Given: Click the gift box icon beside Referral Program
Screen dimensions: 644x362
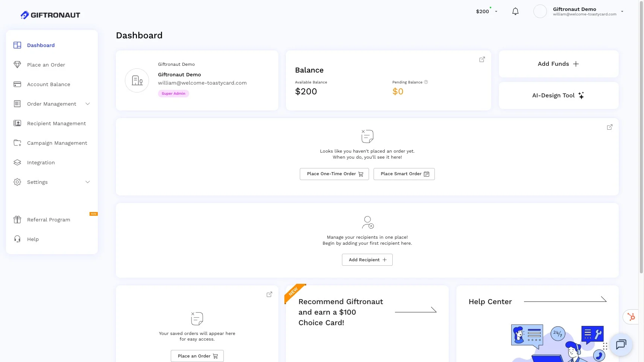Looking at the screenshot, I should [x=17, y=220].
